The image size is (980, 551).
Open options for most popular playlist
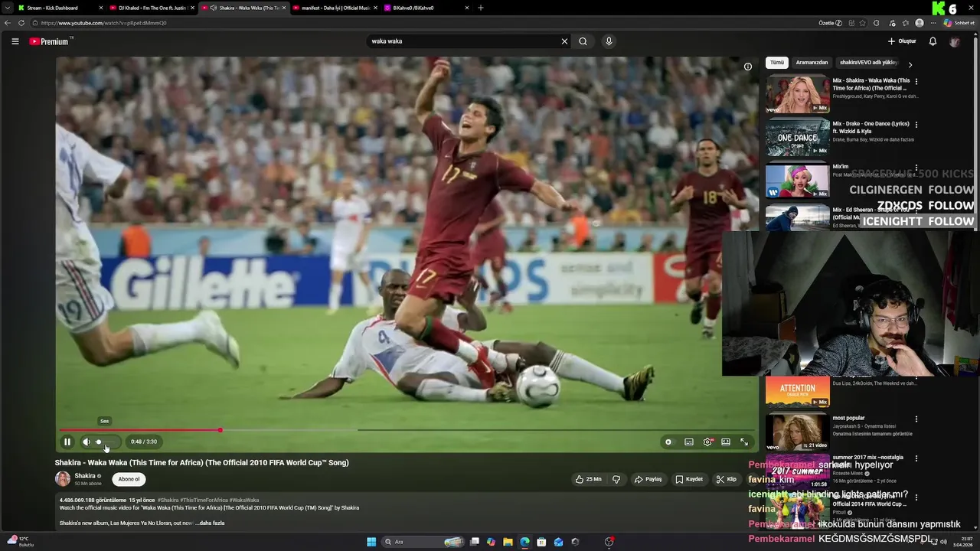pos(916,419)
